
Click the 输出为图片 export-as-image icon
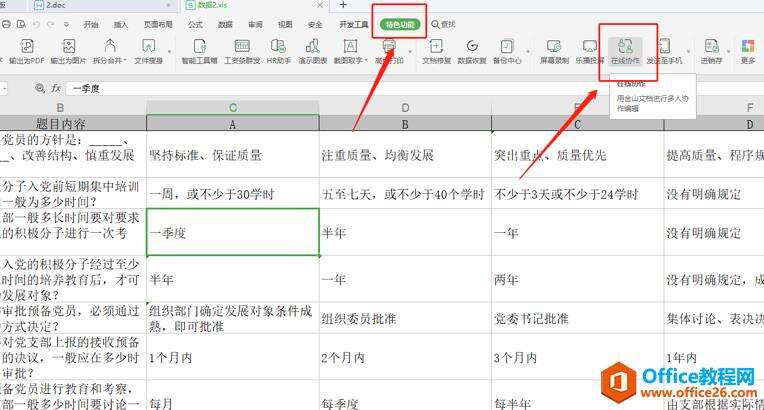point(69,47)
